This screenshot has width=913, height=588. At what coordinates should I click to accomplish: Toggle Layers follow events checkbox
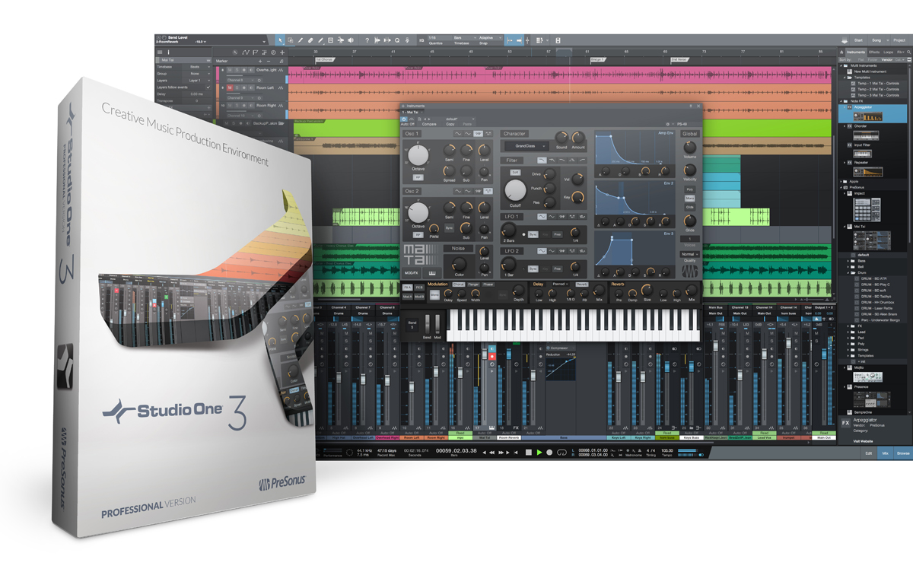(208, 87)
